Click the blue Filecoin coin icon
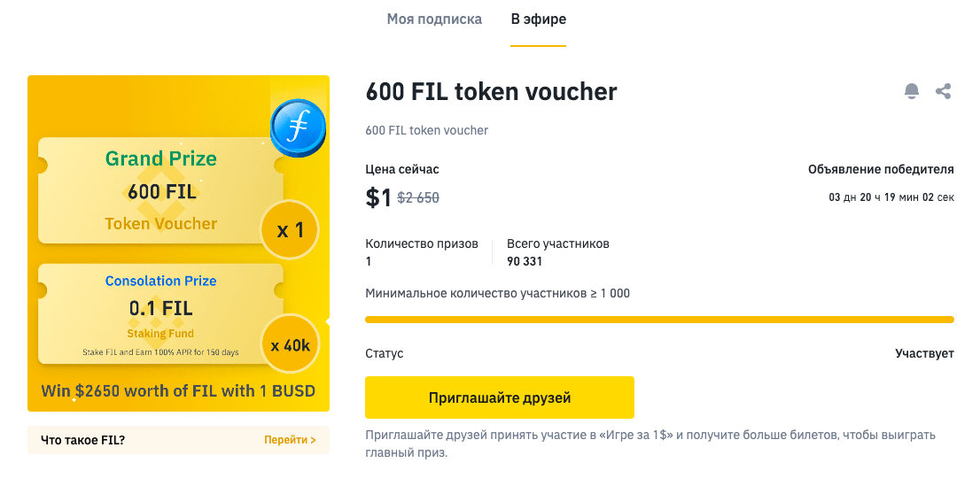 [x=298, y=128]
